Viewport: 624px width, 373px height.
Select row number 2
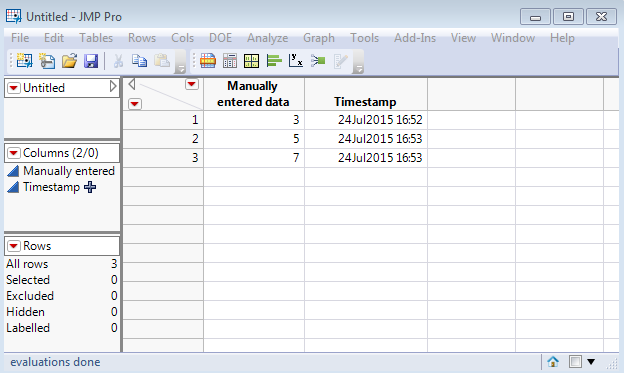coord(163,139)
